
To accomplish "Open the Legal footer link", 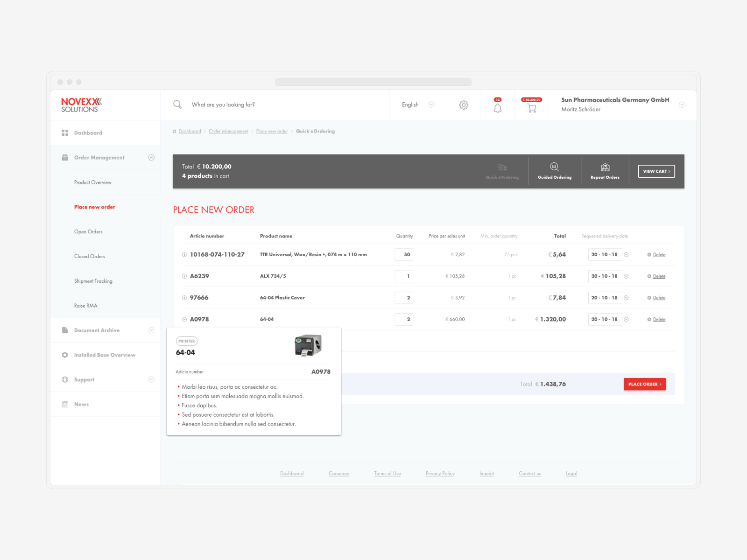I will click(x=571, y=473).
